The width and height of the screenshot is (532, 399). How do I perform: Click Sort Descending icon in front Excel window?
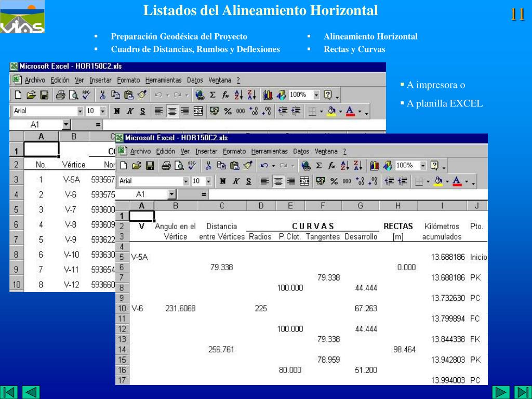point(358,166)
